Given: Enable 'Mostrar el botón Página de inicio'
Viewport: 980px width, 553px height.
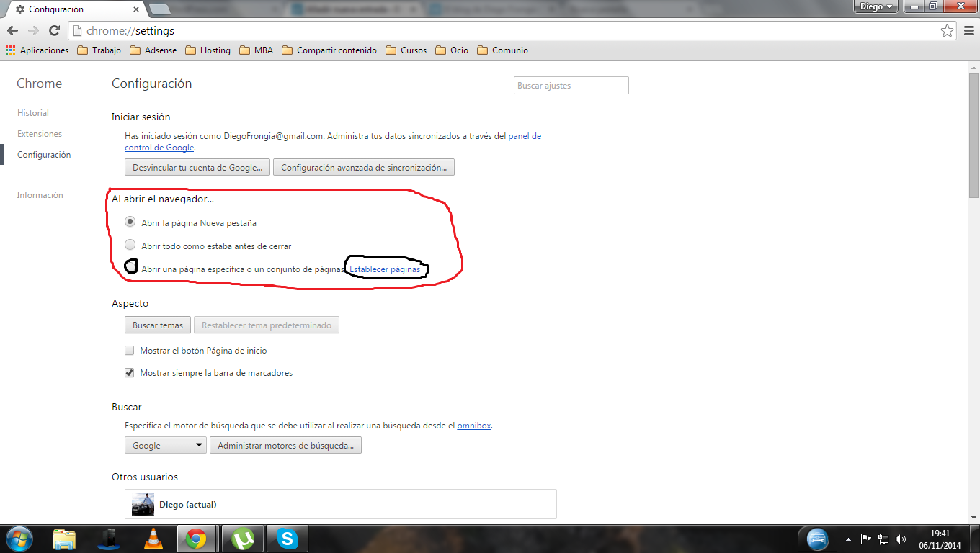Looking at the screenshot, I should point(130,351).
